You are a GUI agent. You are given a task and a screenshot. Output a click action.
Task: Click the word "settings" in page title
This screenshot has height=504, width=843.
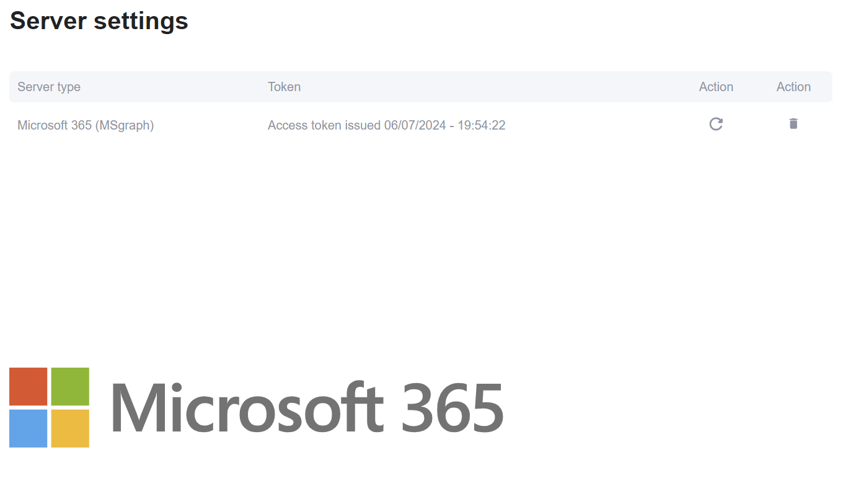click(x=141, y=20)
